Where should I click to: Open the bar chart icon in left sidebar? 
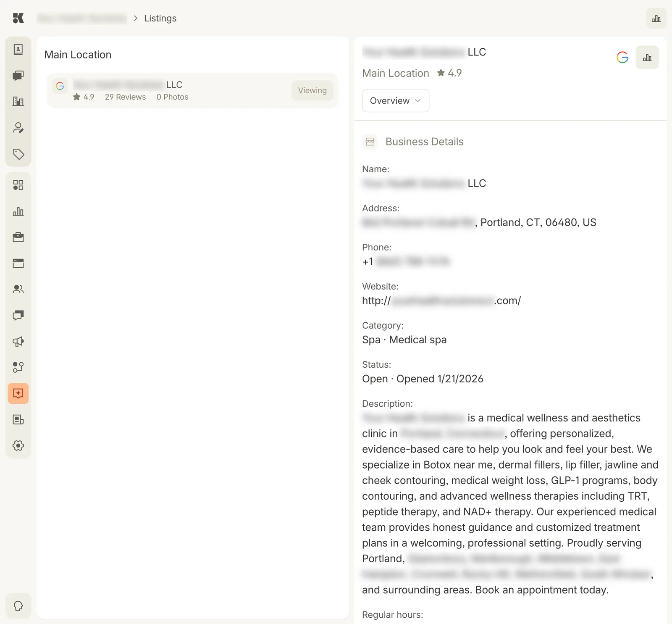(x=18, y=211)
